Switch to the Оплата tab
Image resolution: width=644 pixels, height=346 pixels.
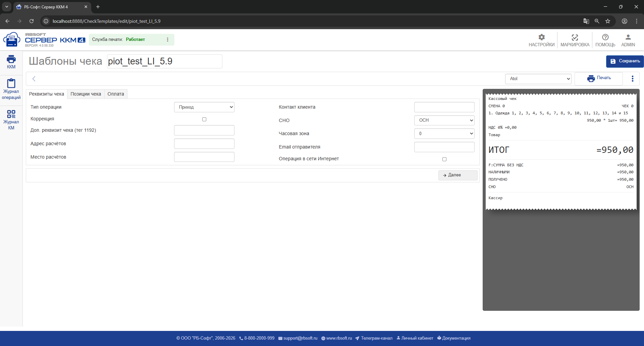[116, 94]
